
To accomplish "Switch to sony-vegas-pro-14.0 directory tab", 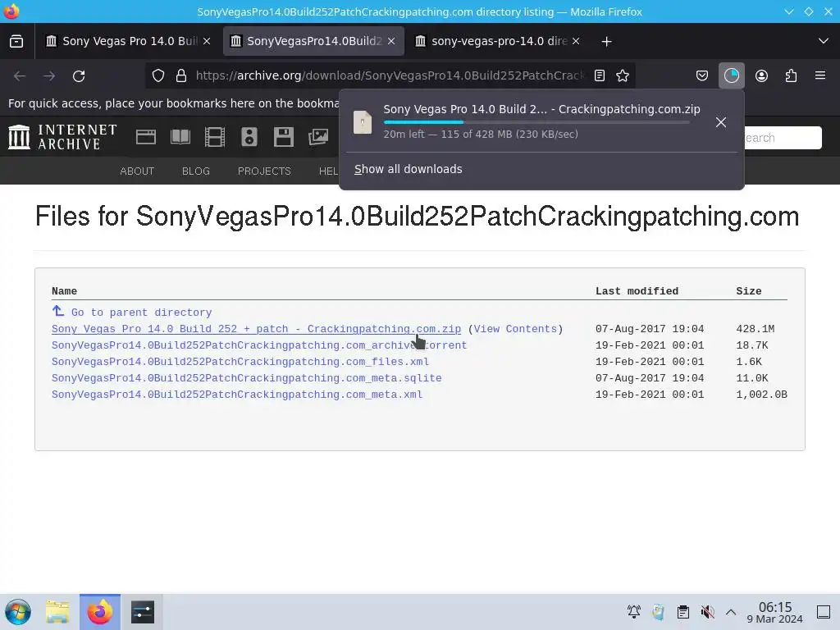I will [x=499, y=41].
